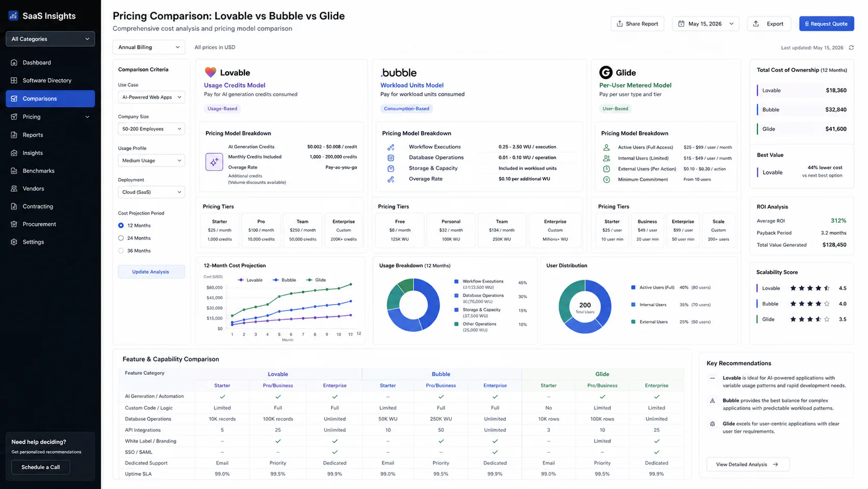Viewport: 868px width, 489px height.
Task: Click the Vendors sidebar icon
Action: [14, 189]
